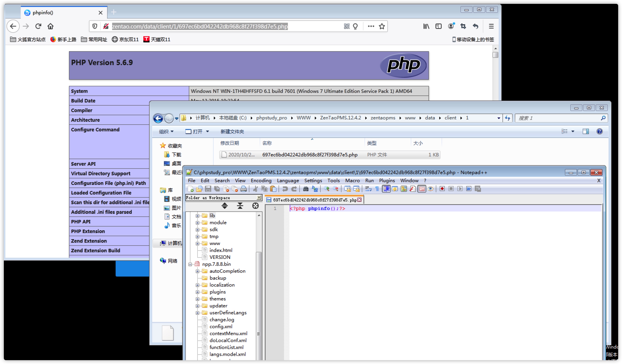Click the Playback macro icon in Notepad++

(460, 189)
